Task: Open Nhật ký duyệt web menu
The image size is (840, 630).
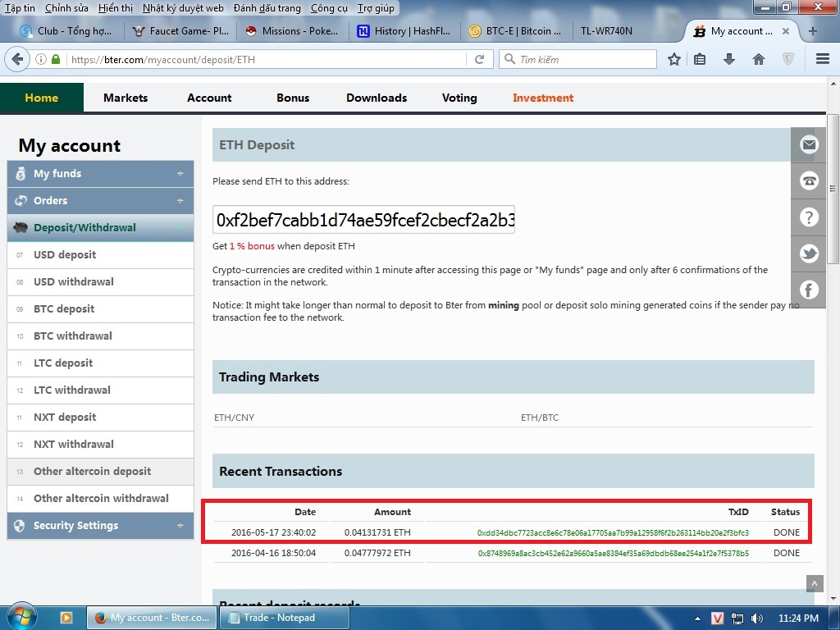Action: coord(183,8)
